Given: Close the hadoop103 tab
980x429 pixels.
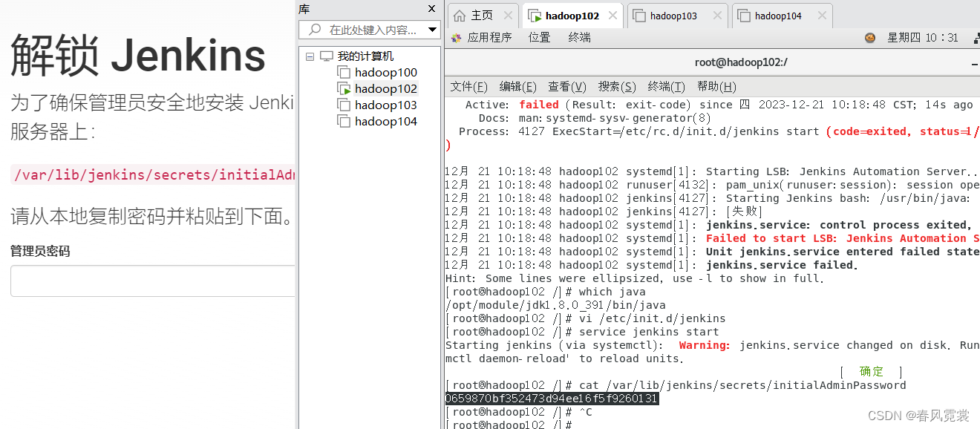Looking at the screenshot, I should [x=717, y=15].
